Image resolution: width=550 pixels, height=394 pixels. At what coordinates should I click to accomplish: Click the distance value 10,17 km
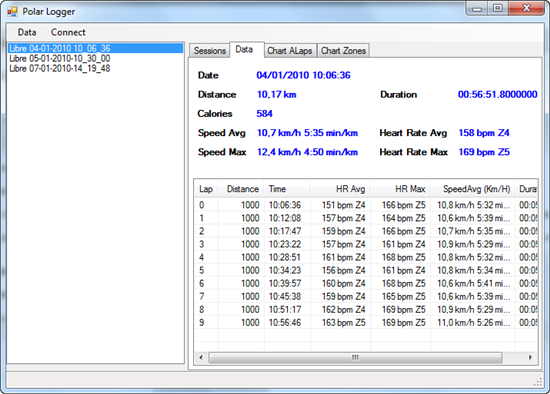pyautogui.click(x=276, y=94)
